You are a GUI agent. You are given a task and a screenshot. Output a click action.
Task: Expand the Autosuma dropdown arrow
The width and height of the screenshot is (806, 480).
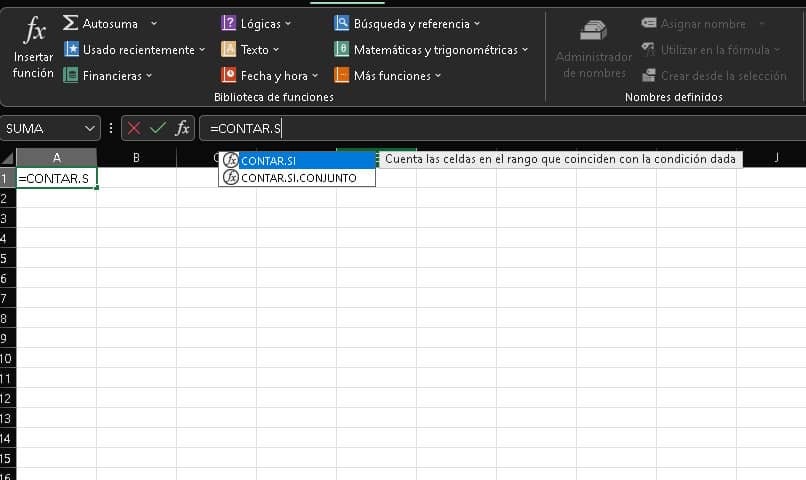[x=153, y=23]
